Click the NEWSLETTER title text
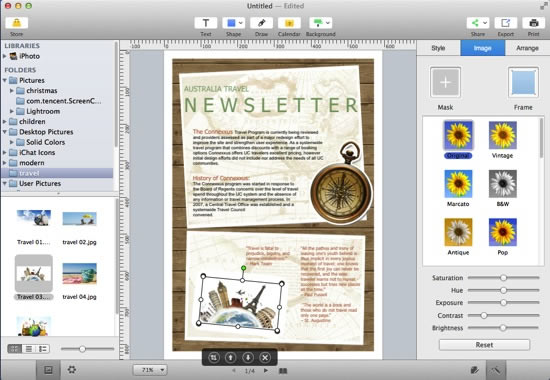 coord(271,105)
